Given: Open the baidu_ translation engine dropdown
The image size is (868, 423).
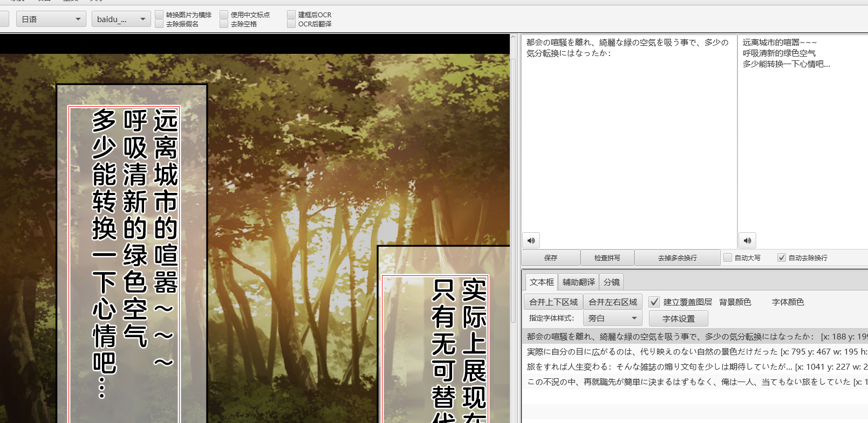Looking at the screenshot, I should click(x=121, y=19).
